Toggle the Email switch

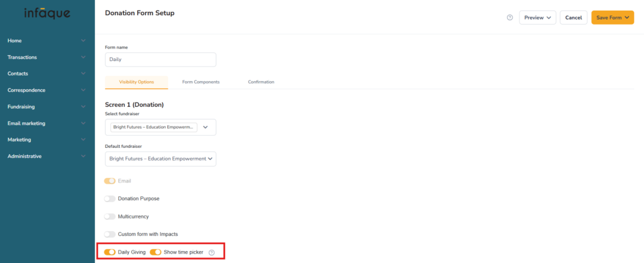pos(111,181)
